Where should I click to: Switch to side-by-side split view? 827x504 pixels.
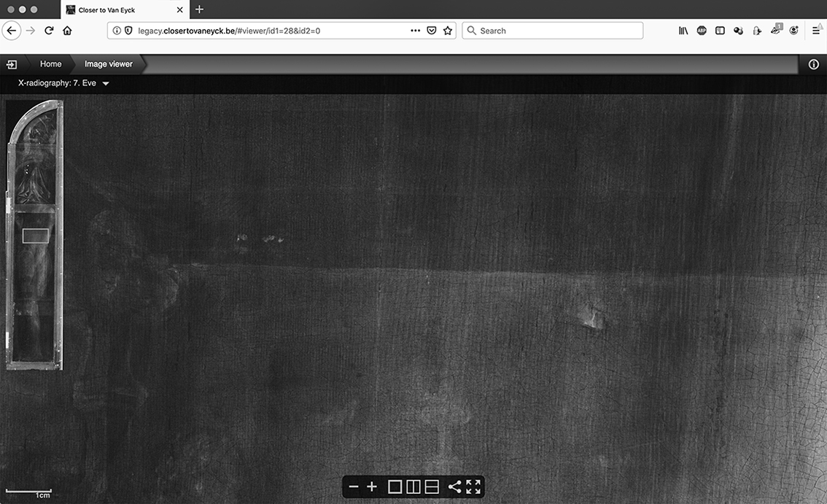pos(413,486)
